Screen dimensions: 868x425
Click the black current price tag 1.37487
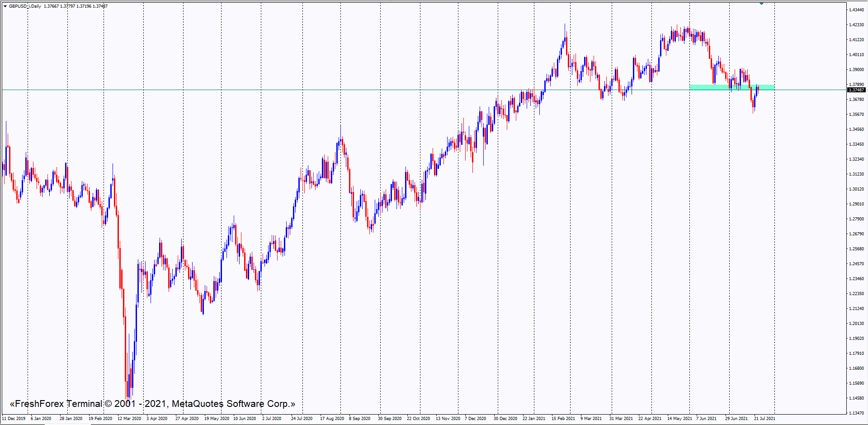tap(856, 90)
